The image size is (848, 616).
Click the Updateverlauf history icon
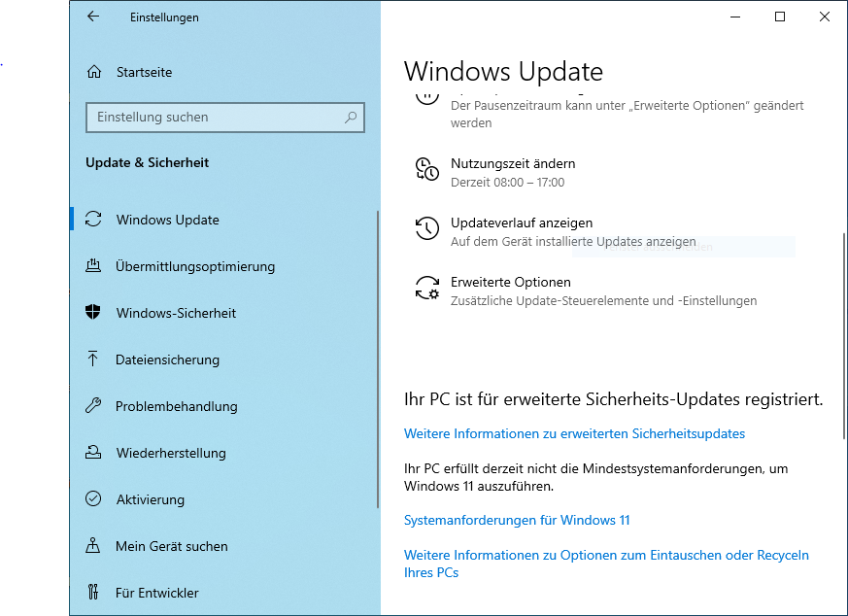[x=426, y=228]
